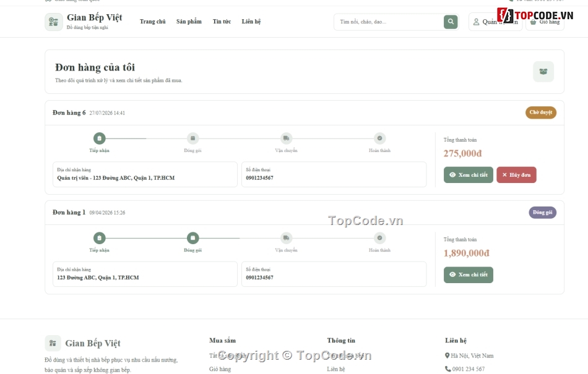Click the green search magnifier button

coord(451,22)
